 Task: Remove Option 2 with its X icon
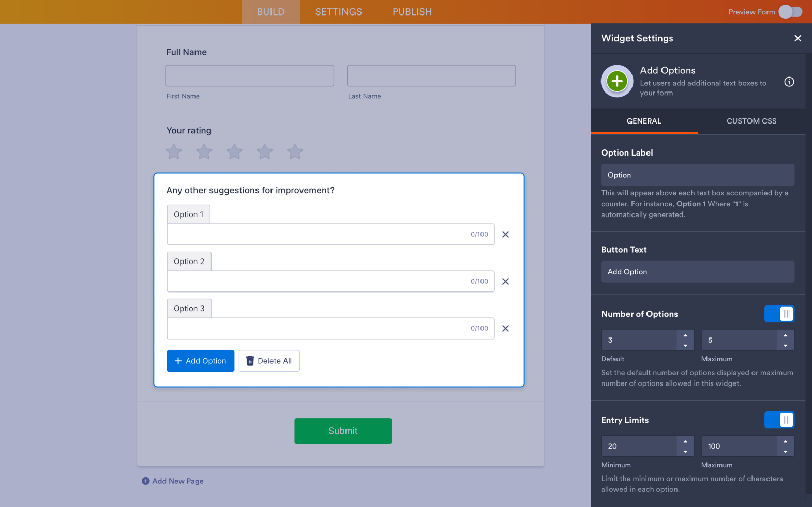506,281
